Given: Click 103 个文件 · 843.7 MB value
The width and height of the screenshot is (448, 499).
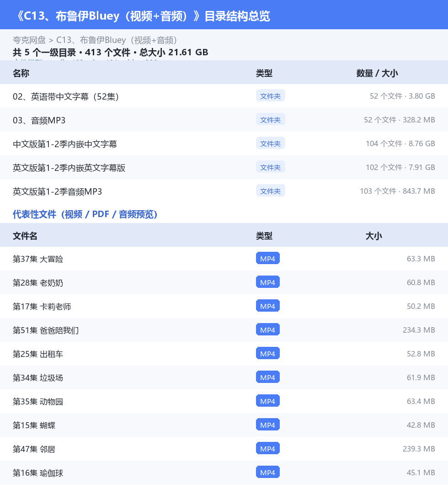Looking at the screenshot, I should coord(398,191).
